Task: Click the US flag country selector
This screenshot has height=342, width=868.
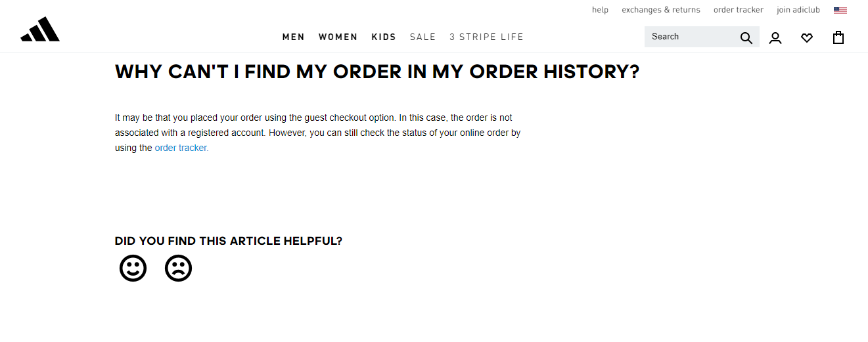Action: (840, 11)
